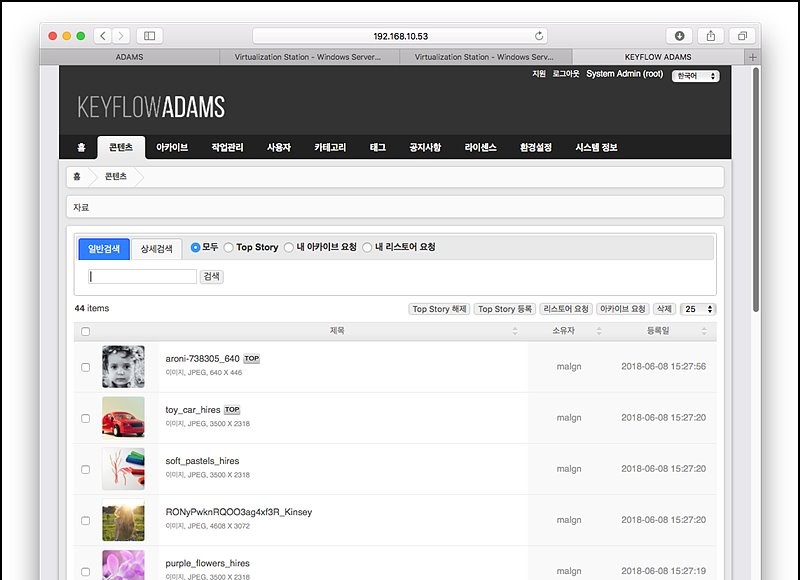Open the 라이센스 menu
Screen dimensions: 800x580
pyautogui.click(x=481, y=147)
